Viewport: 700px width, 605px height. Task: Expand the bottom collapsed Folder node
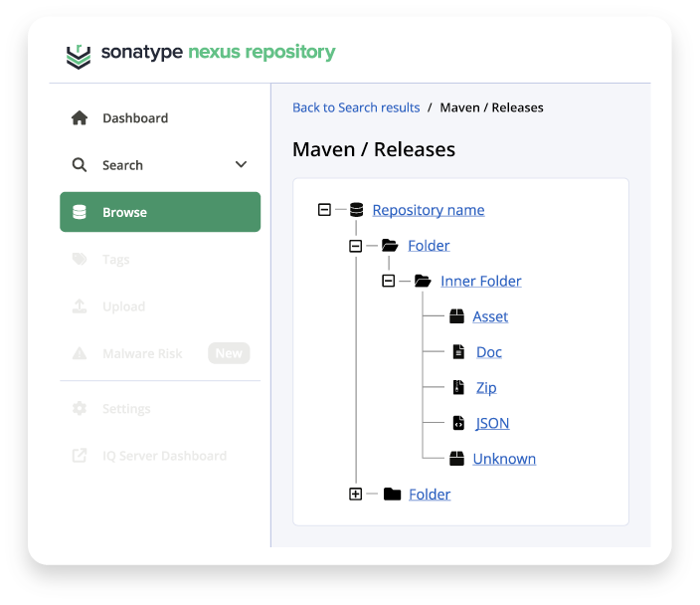click(356, 495)
